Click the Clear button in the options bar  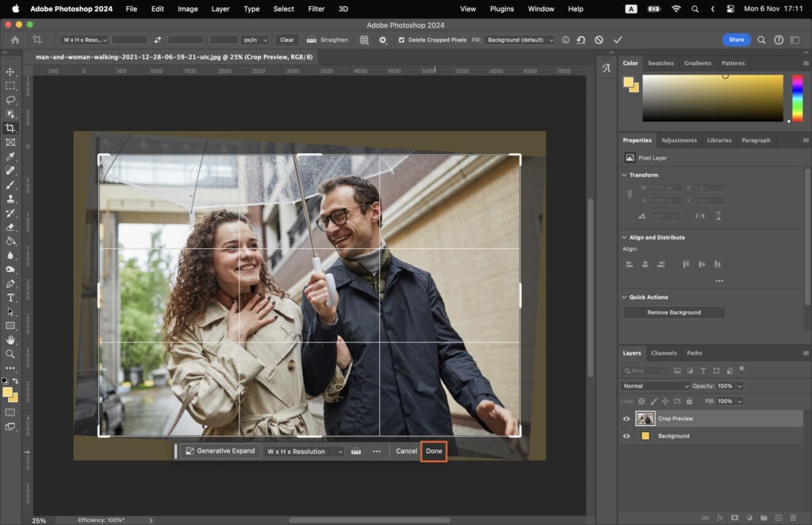287,40
